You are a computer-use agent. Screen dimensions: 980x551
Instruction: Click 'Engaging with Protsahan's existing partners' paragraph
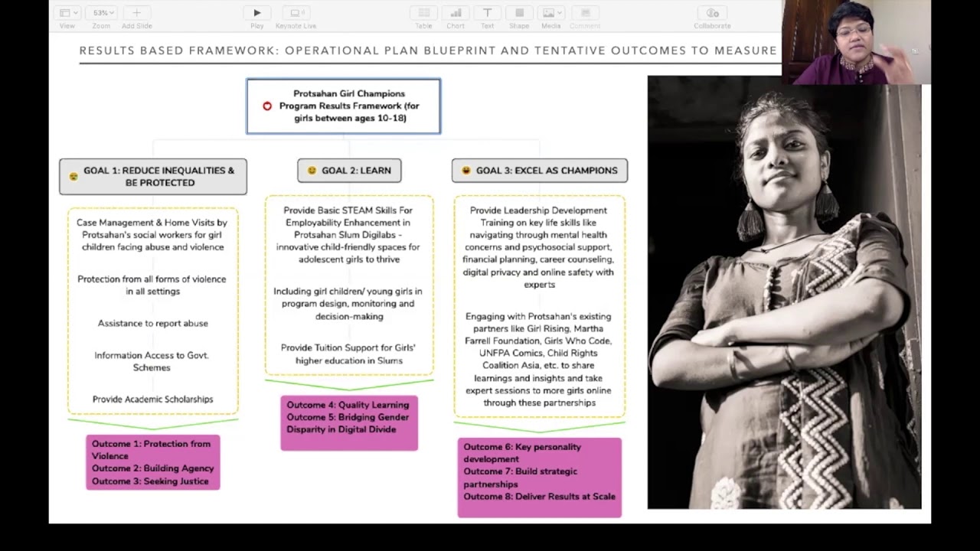(x=538, y=360)
